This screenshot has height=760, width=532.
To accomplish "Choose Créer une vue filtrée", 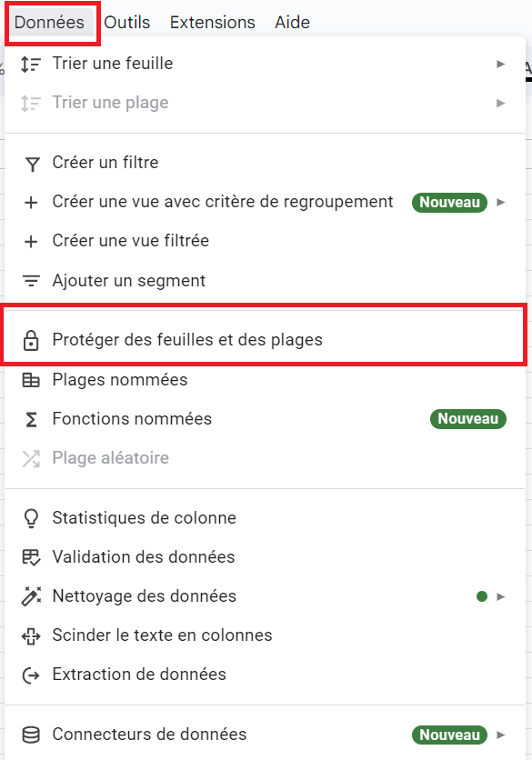I will click(x=265, y=241).
